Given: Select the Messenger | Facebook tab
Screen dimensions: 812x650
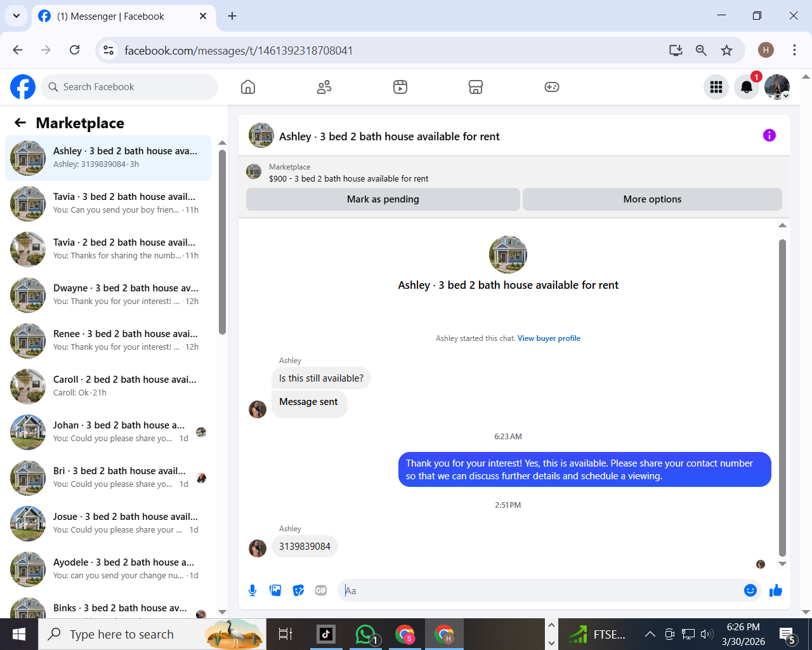Looking at the screenshot, I should coord(123,16).
